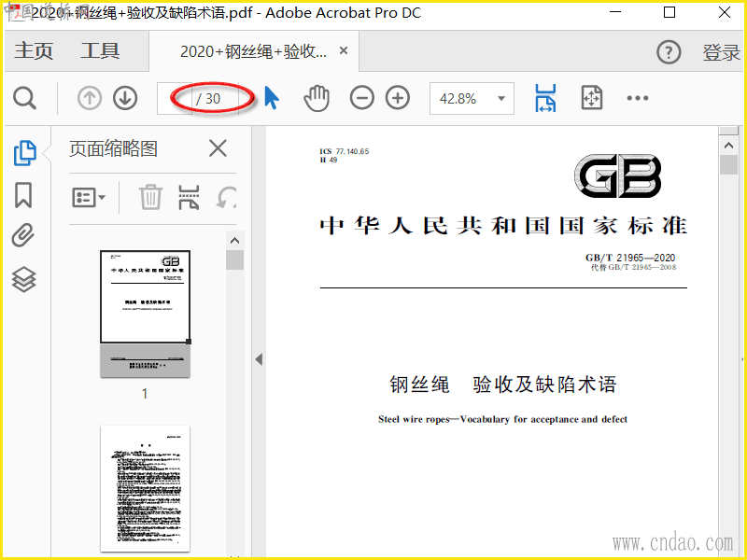This screenshot has height=560, width=747.
Task: Click the English subtitle Steel wire ropes
Action: (502, 419)
